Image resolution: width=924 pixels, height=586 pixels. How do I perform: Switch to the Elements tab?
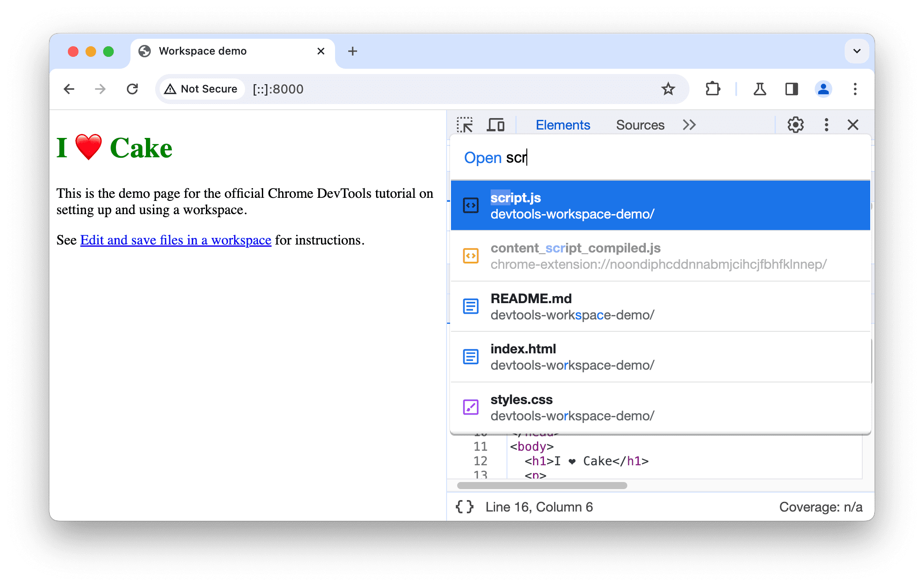tap(563, 125)
